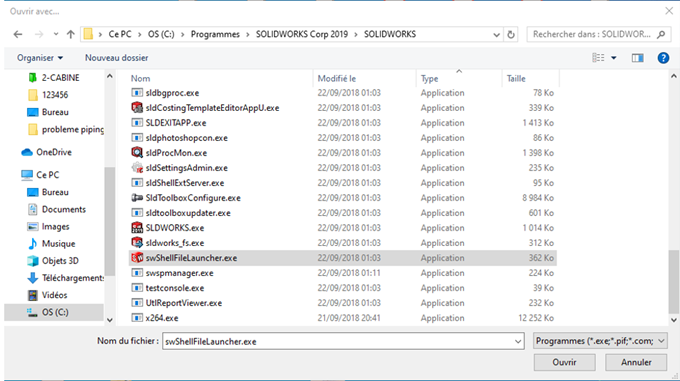
Task: Close the Ouvrir avec dialog
Action: (669, 11)
